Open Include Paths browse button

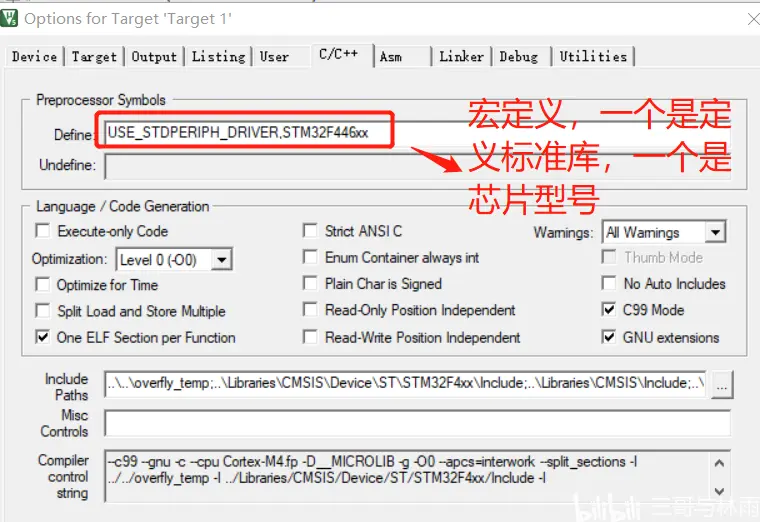point(722,385)
